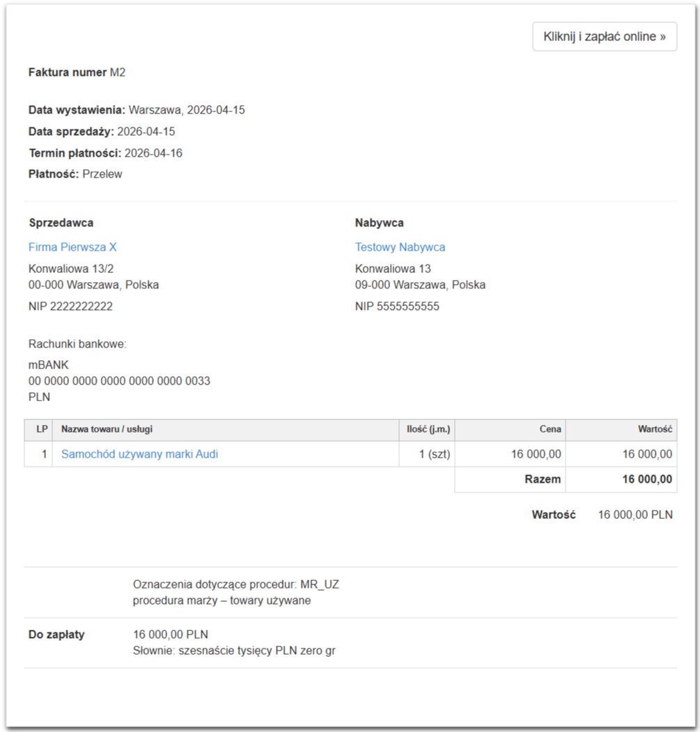Click the Faktura numer M2 heading
Screen dimensions: 700x732
(77, 72)
